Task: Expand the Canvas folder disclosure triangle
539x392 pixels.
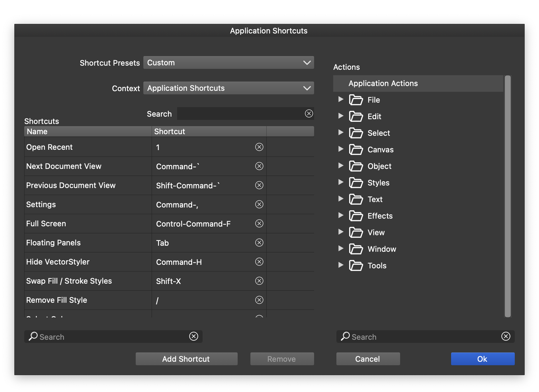Action: 341,149
